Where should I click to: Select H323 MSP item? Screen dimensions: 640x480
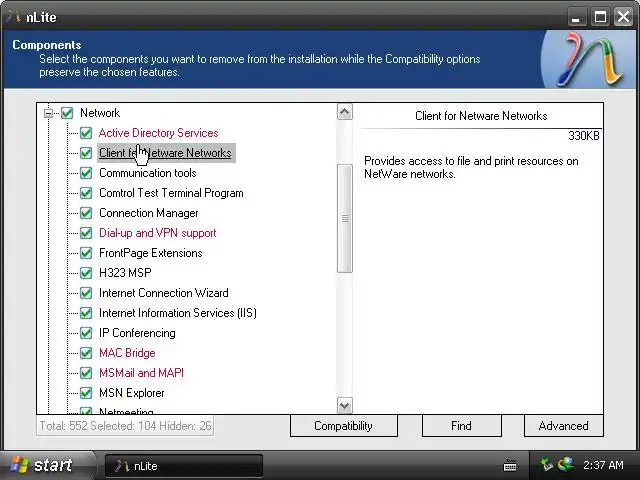pos(125,273)
